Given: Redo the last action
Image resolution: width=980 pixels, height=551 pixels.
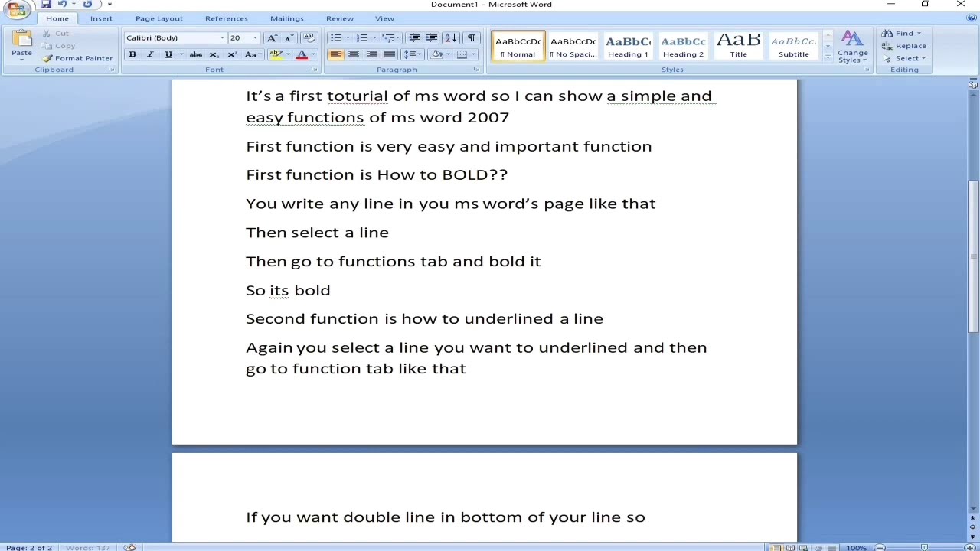Looking at the screenshot, I should click(x=87, y=4).
